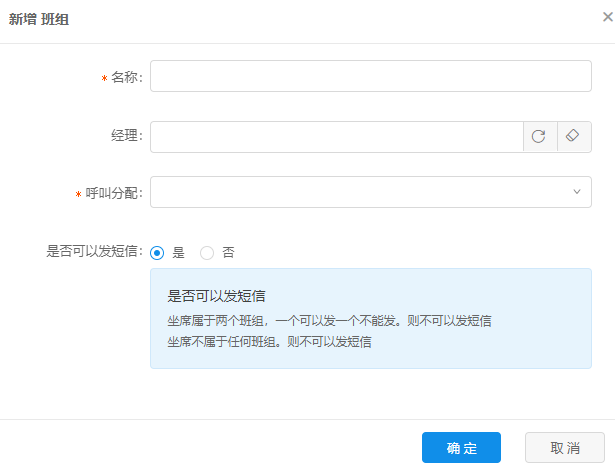This screenshot has height=467, width=615.
Task: Click the eraser clear icon beside 经理
Action: click(x=572, y=137)
